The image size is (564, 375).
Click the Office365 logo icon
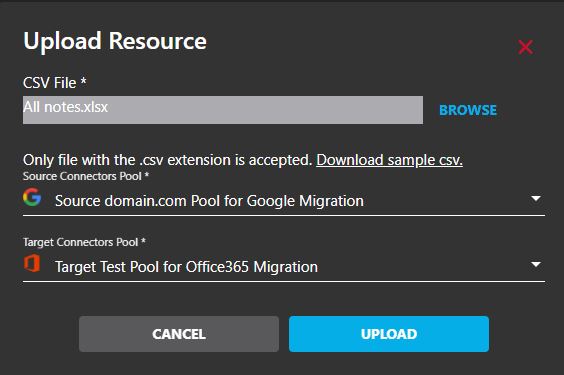(32, 263)
